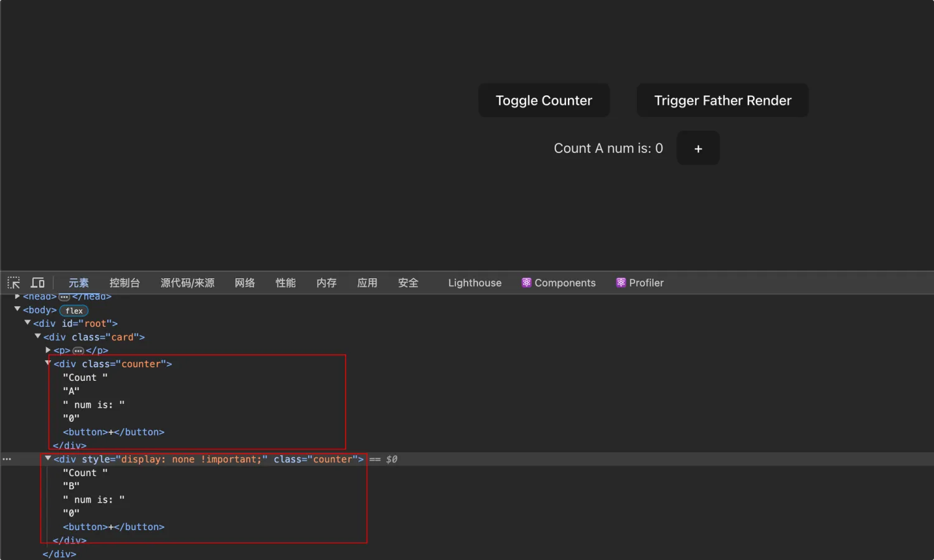Expand the p element inside the card div
Viewport: 934px width, 560px height.
48,350
